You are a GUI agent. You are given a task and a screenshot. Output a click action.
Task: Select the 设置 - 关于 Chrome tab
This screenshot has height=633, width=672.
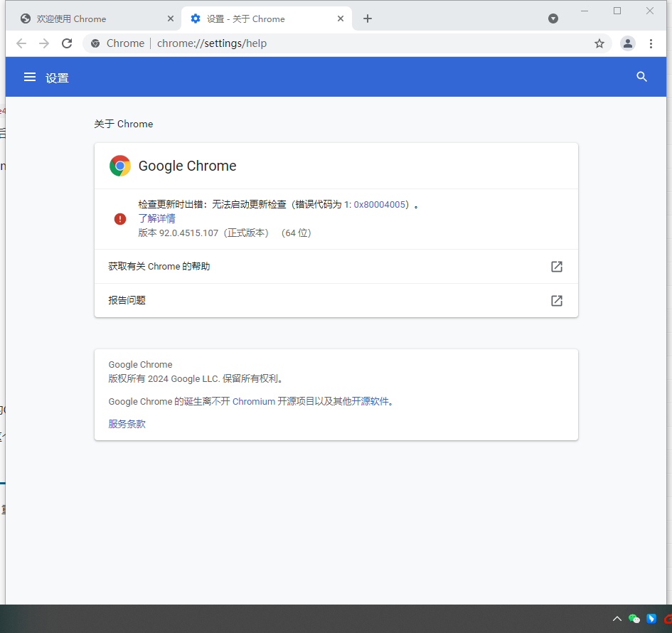(267, 19)
